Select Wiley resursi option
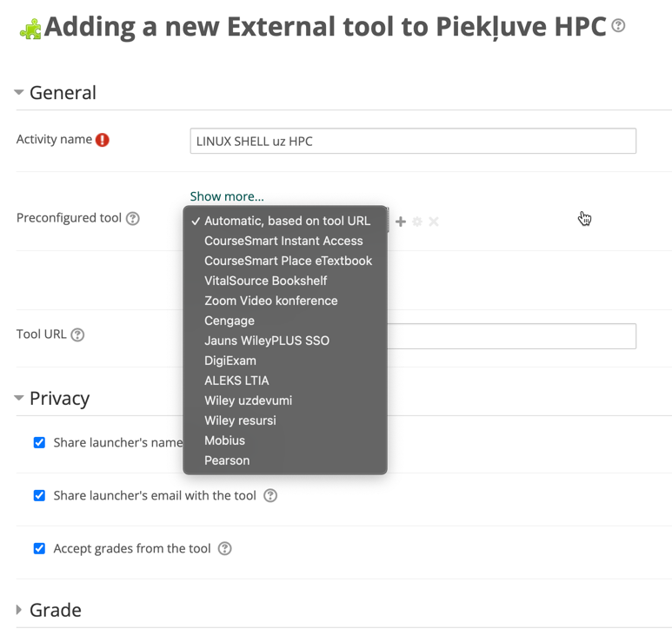 (285, 420)
